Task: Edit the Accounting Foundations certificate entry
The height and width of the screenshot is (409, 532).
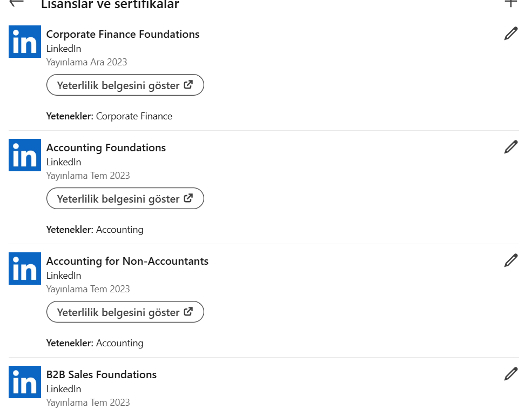Action: click(x=510, y=147)
